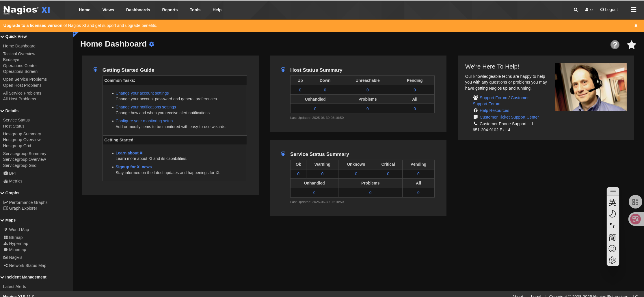The height and width of the screenshot is (297, 644).
Task: Click the pin icon beside Getting Started Guide
Action: tap(95, 70)
